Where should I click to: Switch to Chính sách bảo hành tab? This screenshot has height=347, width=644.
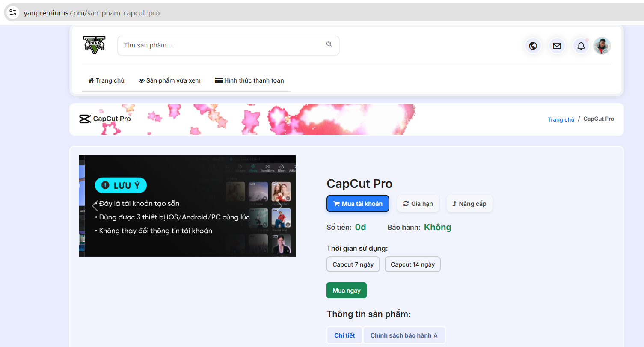click(x=404, y=335)
